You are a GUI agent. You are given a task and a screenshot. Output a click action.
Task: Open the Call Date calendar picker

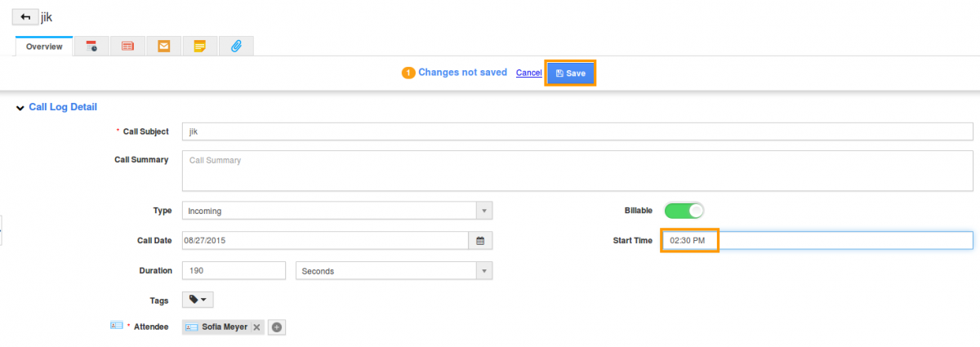(x=480, y=241)
